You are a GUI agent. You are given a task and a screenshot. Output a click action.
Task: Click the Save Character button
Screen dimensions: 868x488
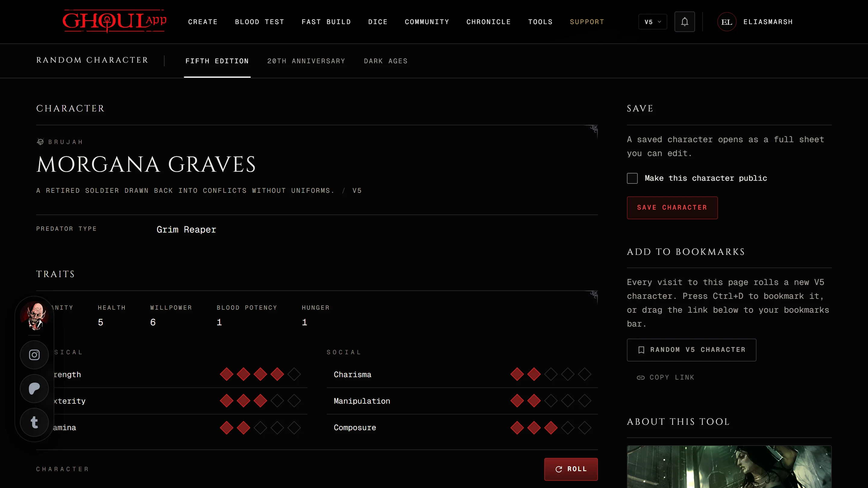click(x=672, y=208)
